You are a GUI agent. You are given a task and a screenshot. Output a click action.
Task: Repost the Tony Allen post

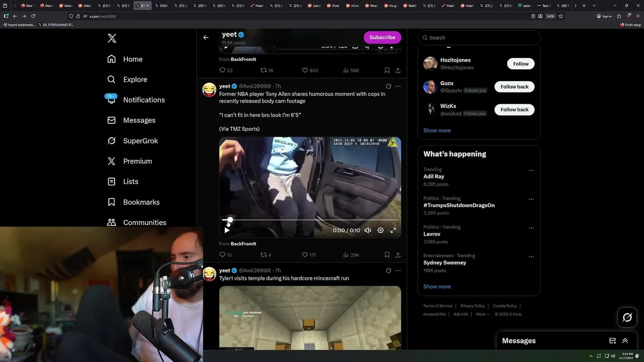(266, 255)
